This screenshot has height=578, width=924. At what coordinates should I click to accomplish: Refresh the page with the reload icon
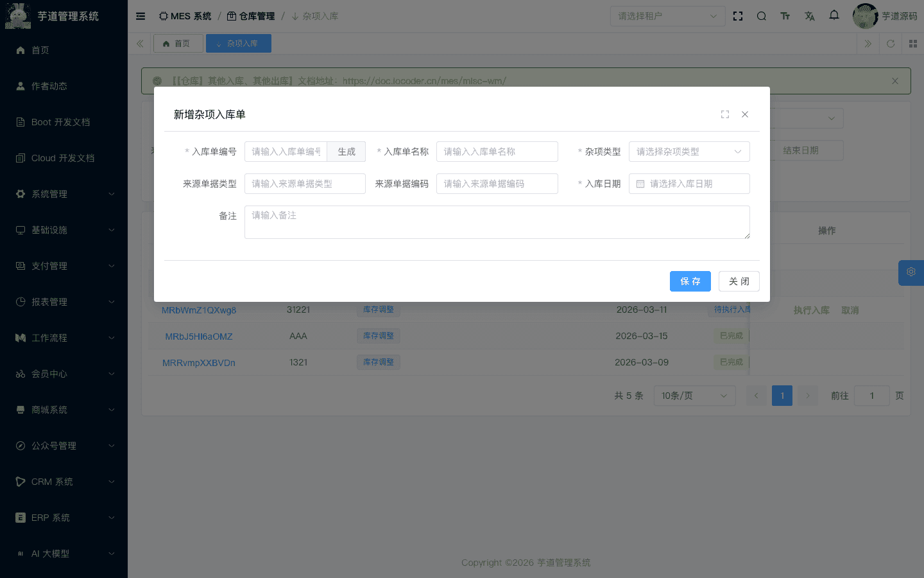891,44
